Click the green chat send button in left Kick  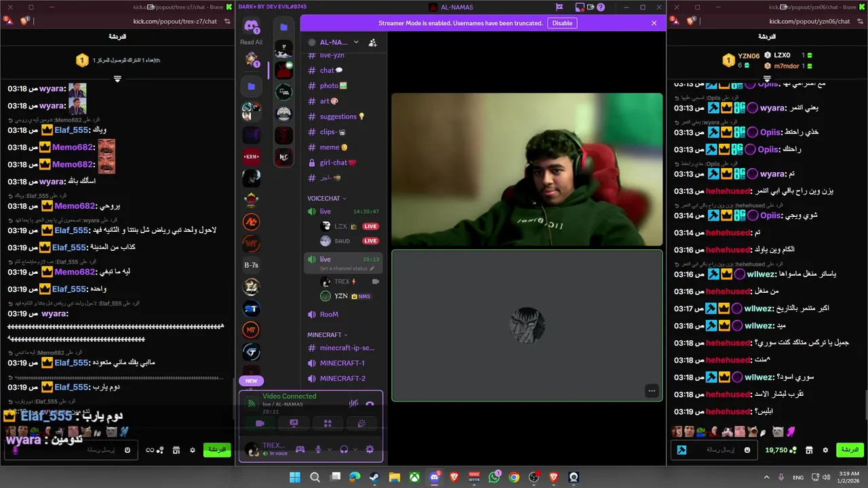pos(217,450)
